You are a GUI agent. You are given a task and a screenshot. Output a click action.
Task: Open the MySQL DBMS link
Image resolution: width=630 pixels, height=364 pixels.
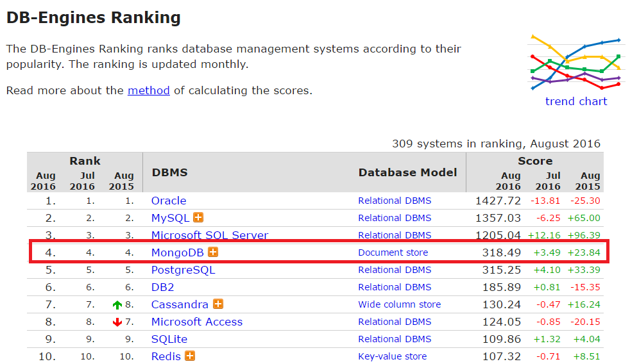170,218
